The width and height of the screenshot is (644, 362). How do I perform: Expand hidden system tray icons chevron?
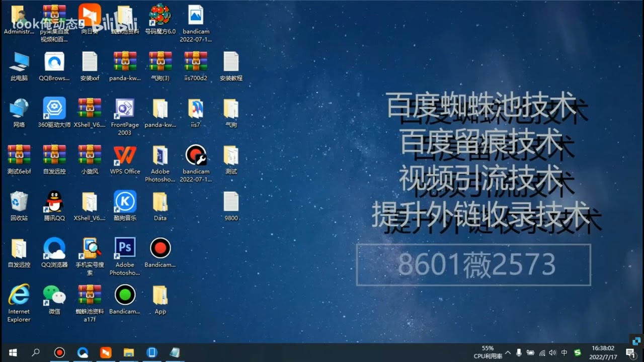coord(508,352)
